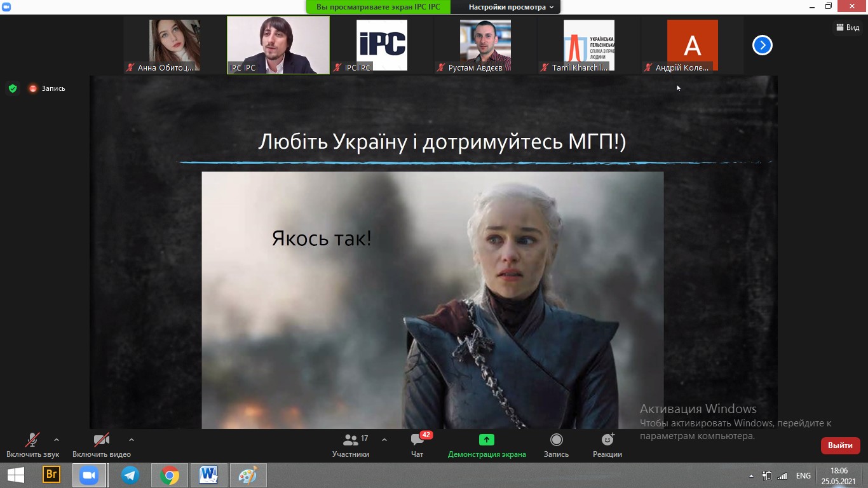Start sharing via Демонстрация экрана

(x=487, y=445)
